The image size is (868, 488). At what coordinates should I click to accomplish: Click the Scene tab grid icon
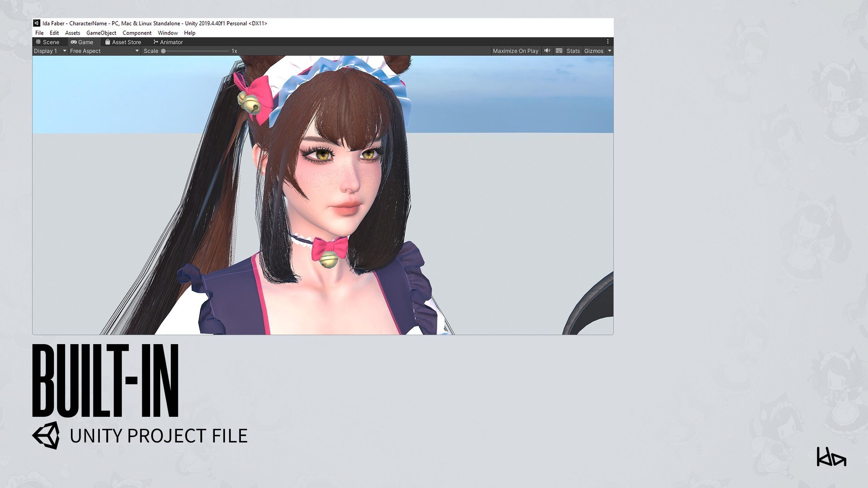(x=38, y=42)
